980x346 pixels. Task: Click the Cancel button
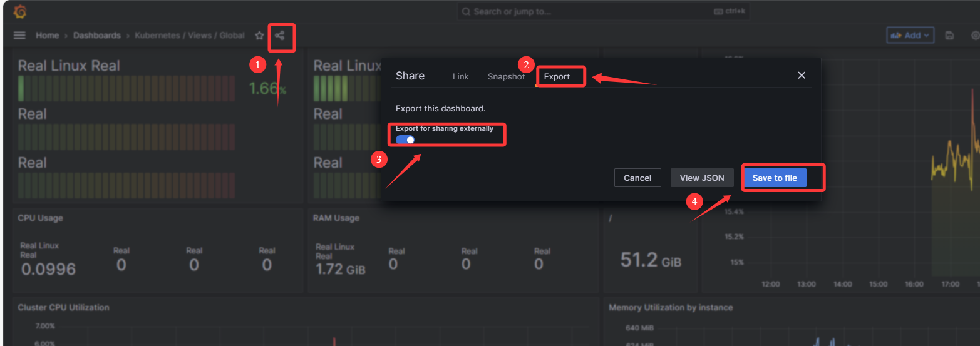[637, 178]
